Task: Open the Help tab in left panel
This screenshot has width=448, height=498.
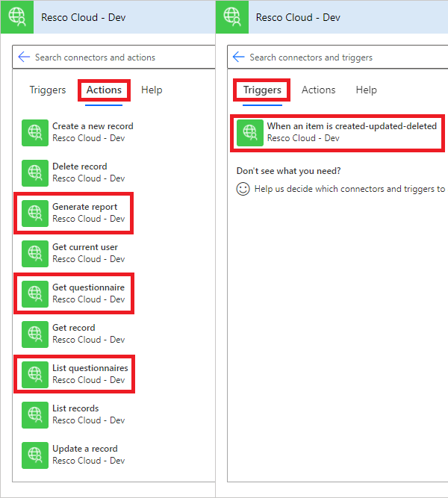Action: pyautogui.click(x=152, y=90)
